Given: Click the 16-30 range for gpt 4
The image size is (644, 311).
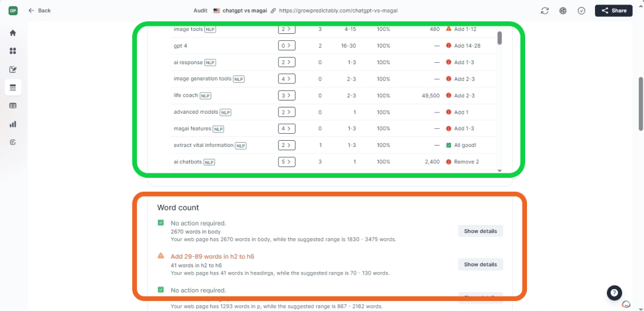Looking at the screenshot, I should pos(348,45).
